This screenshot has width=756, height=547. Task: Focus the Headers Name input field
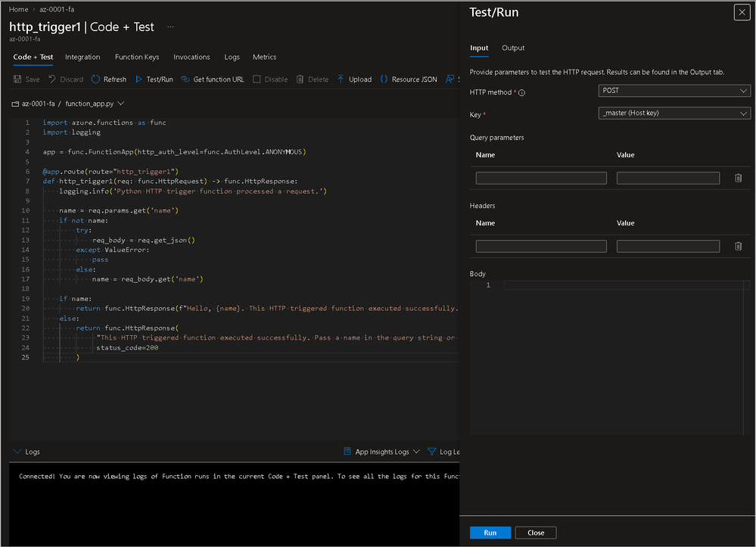[x=541, y=246]
